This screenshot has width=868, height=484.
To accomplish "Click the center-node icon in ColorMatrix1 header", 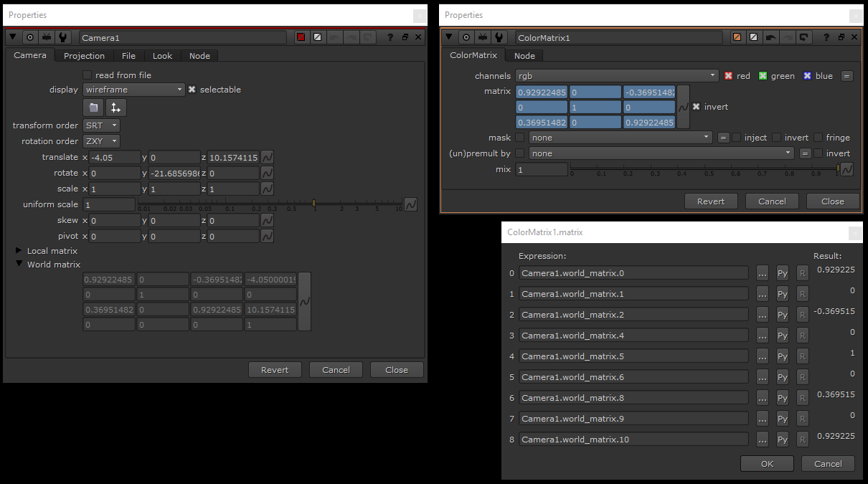I will [x=466, y=37].
